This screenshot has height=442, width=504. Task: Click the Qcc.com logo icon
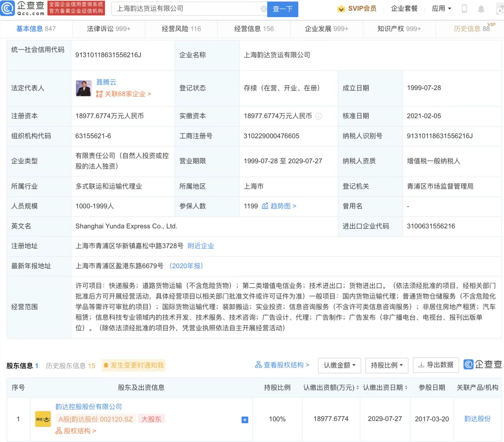[x=7, y=8]
